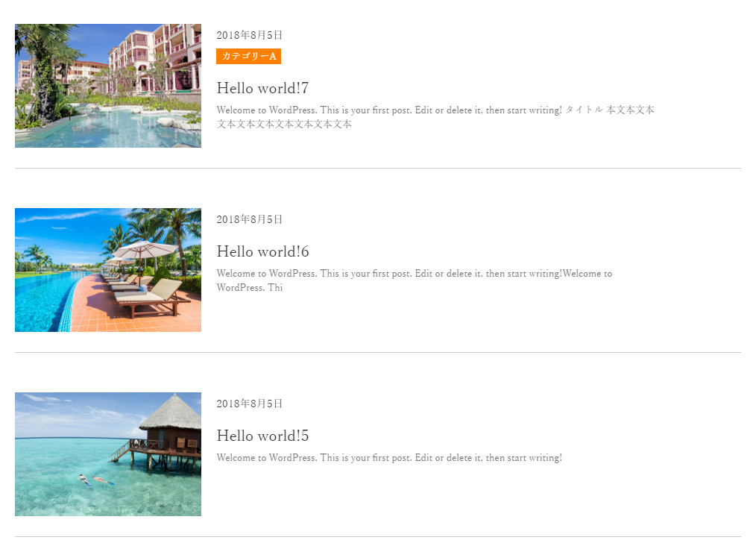
Task: Open the Hello world!7 post title
Action: (x=262, y=88)
